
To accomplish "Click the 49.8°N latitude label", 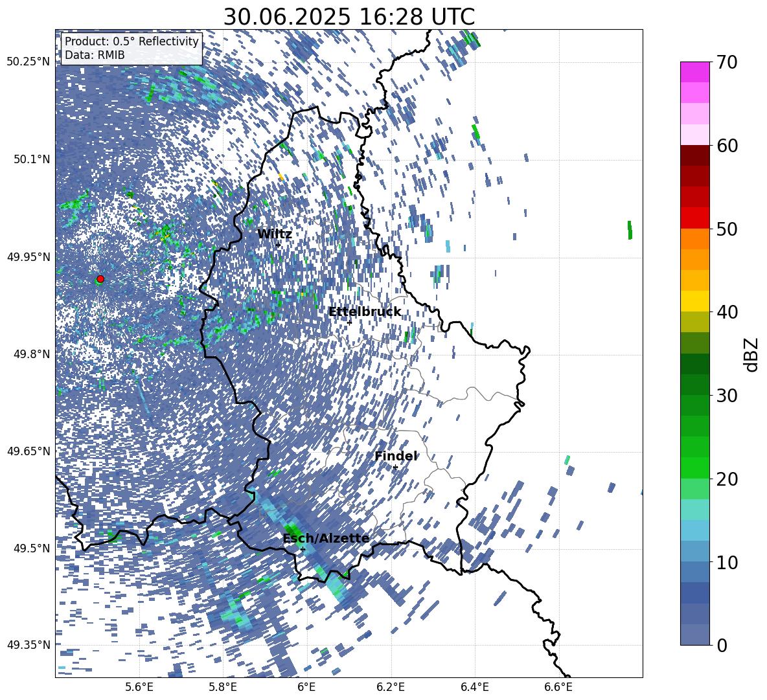I will (x=32, y=354).
